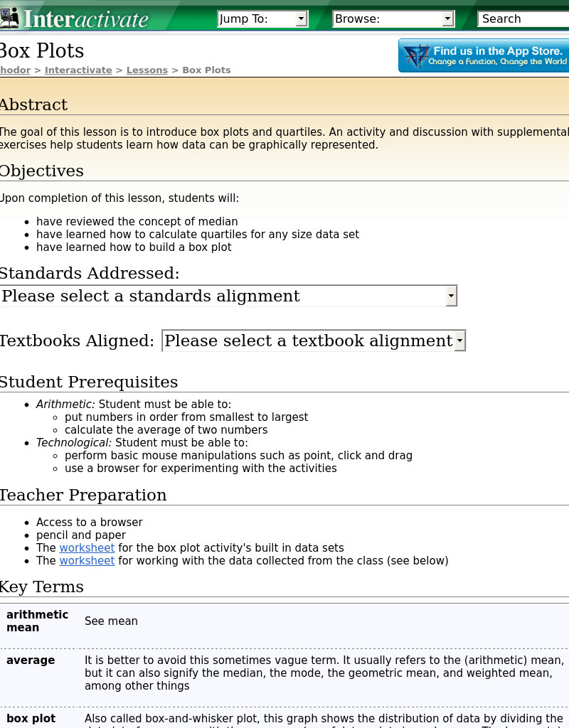Click the Interactivate wordmark in the header

pos(85,19)
